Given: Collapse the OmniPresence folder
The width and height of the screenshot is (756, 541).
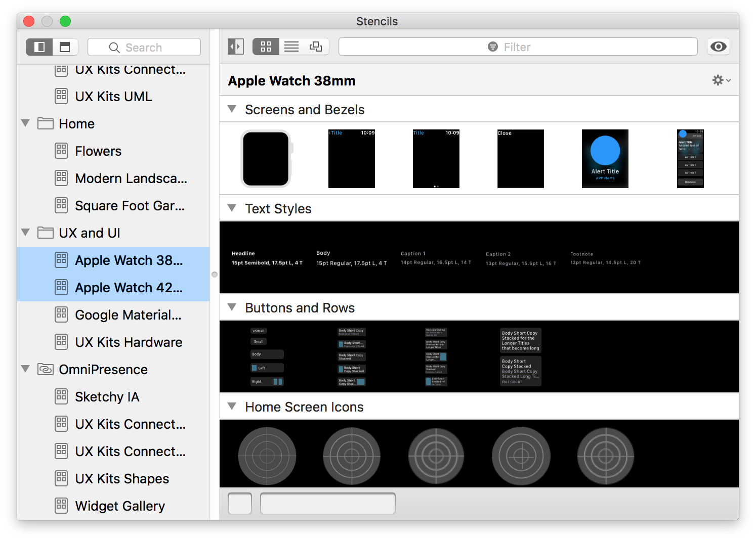Looking at the screenshot, I should 26,369.
